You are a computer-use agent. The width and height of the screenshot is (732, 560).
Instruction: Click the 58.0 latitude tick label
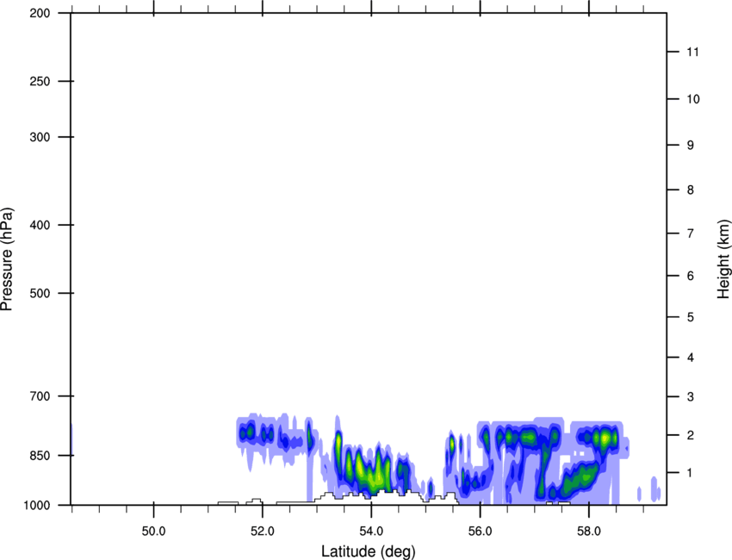click(x=588, y=526)
